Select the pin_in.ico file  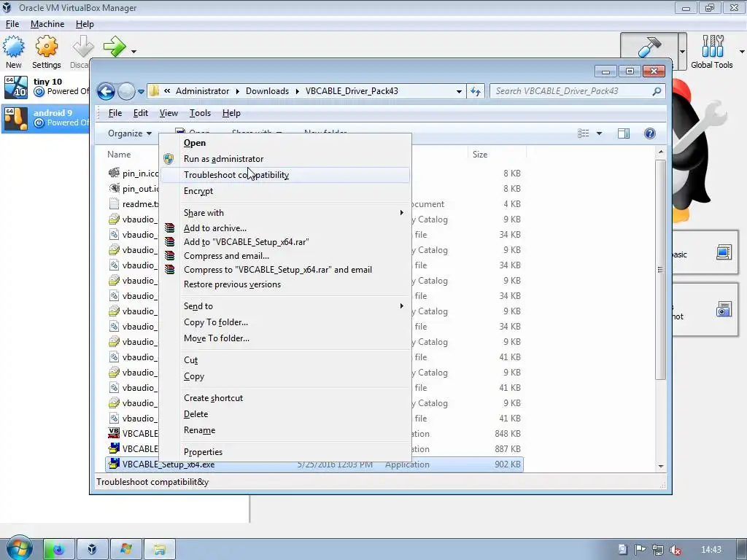click(x=133, y=174)
